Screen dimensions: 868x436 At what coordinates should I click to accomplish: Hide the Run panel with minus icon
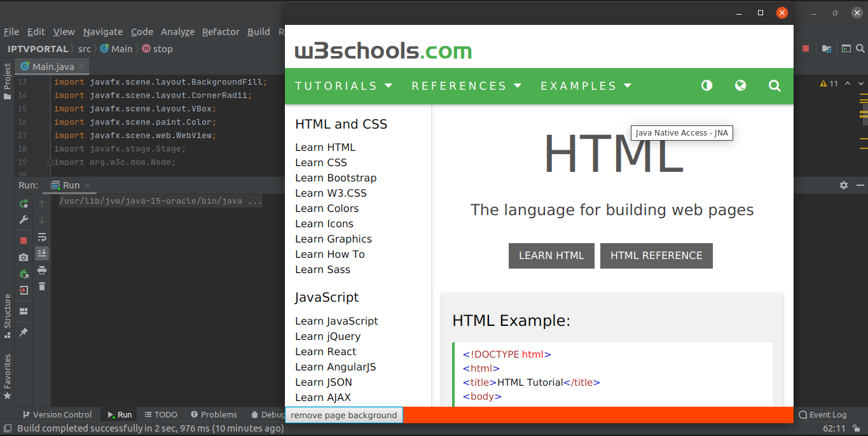tap(859, 185)
